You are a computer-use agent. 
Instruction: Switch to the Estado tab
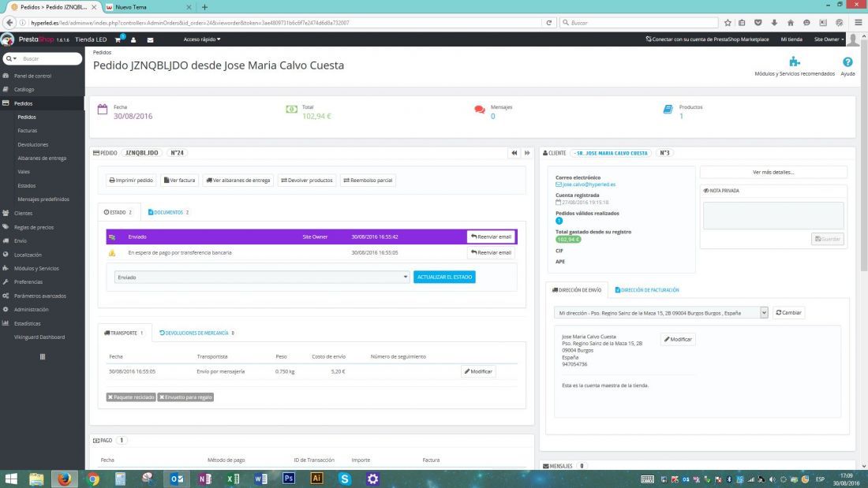(118, 212)
